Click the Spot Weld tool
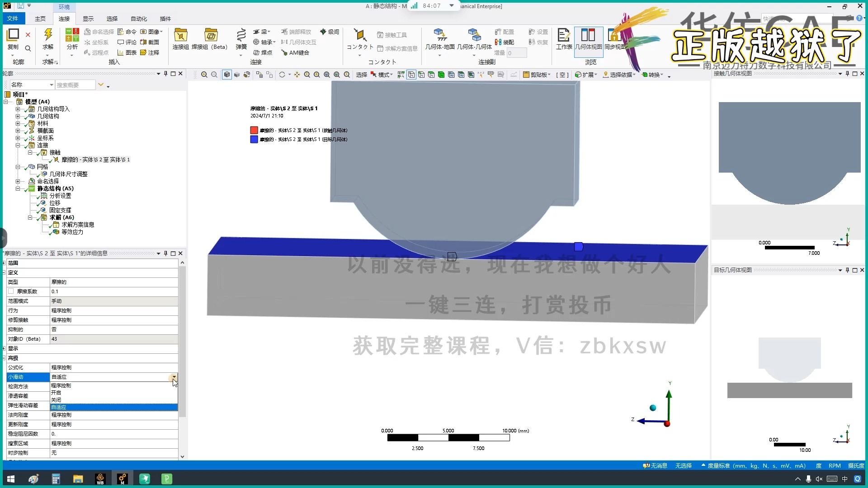 (263, 52)
